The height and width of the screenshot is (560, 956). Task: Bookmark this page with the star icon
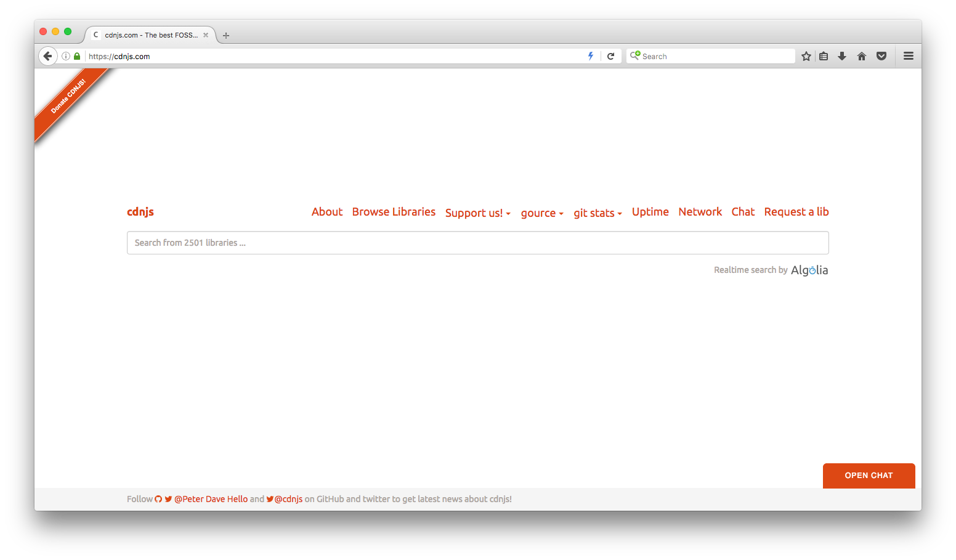(806, 56)
